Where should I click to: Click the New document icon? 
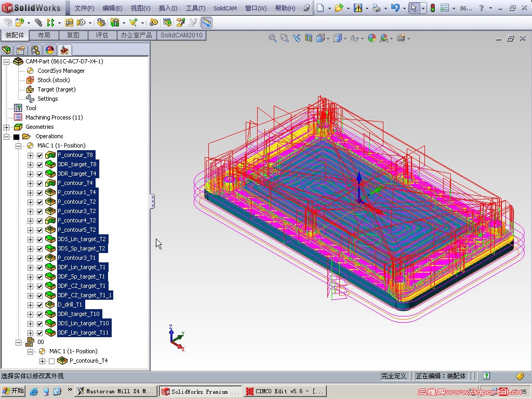pos(320,8)
